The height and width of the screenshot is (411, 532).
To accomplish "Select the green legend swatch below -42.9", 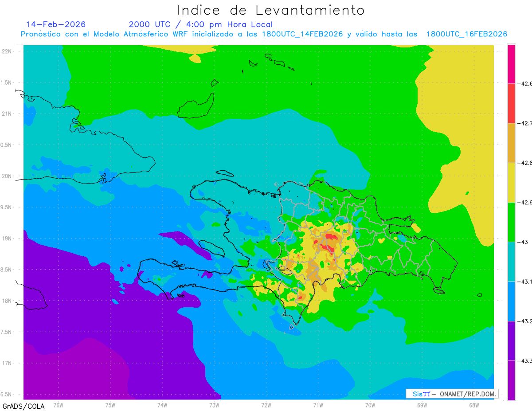I will tap(511, 222).
